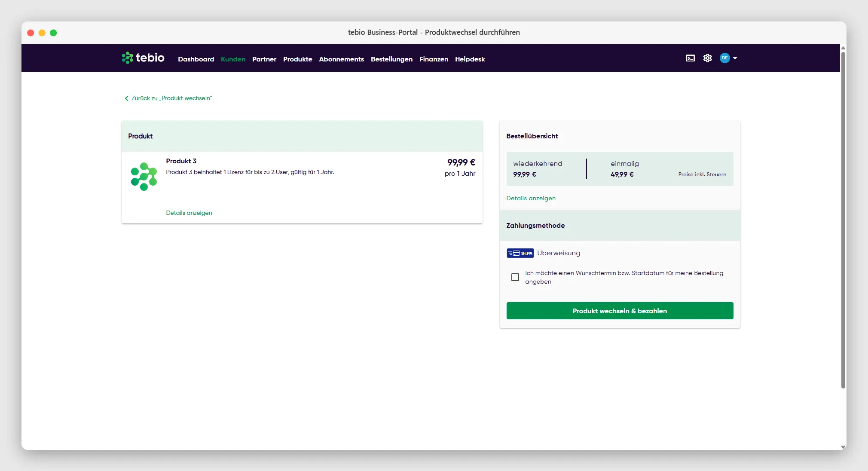Go back to Produkt wechseln link

171,98
